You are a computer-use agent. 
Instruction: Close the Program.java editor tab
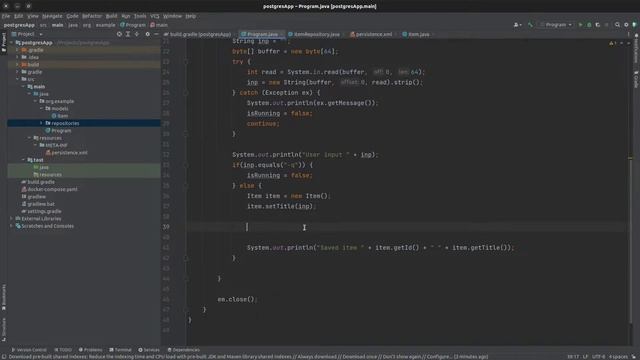[x=282, y=34]
